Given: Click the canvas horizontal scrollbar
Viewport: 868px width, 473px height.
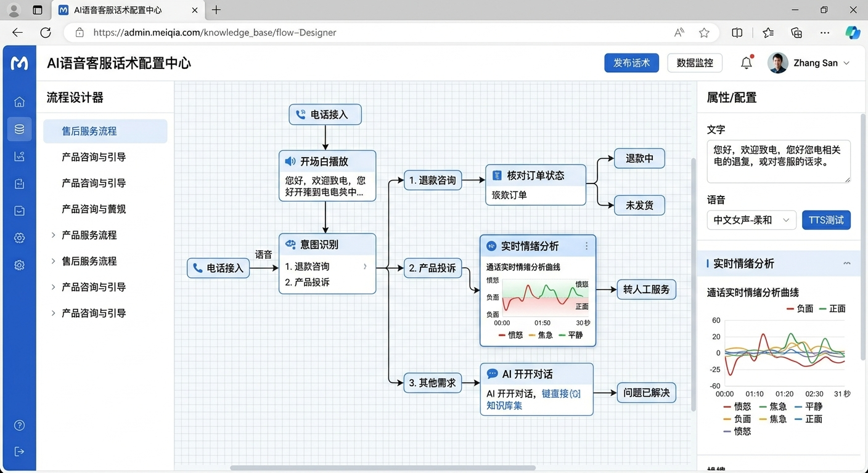Looking at the screenshot, I should click(382, 468).
